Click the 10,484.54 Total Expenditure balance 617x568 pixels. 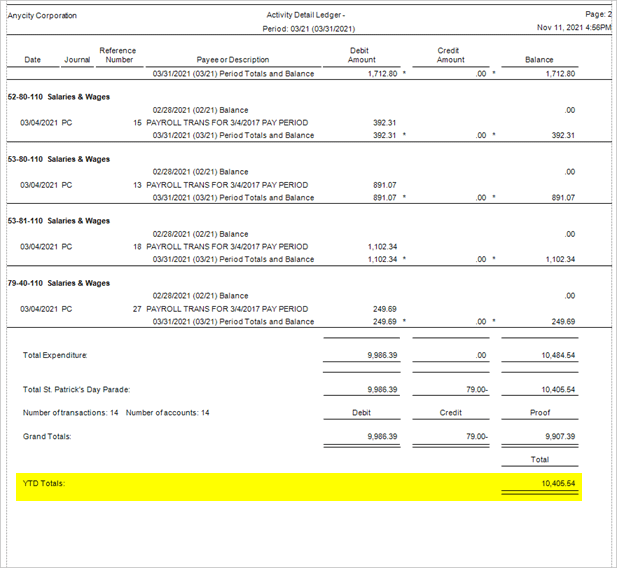[x=558, y=355]
